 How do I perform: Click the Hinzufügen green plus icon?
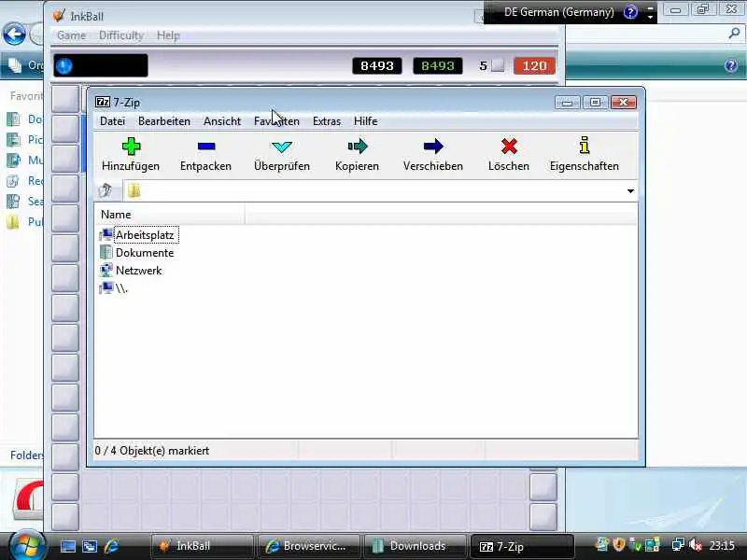click(x=131, y=147)
